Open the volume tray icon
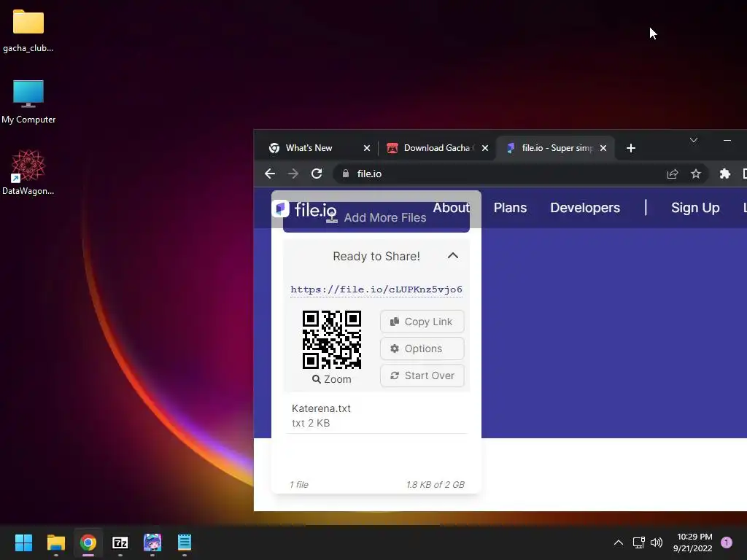This screenshot has height=560, width=747. (657, 542)
